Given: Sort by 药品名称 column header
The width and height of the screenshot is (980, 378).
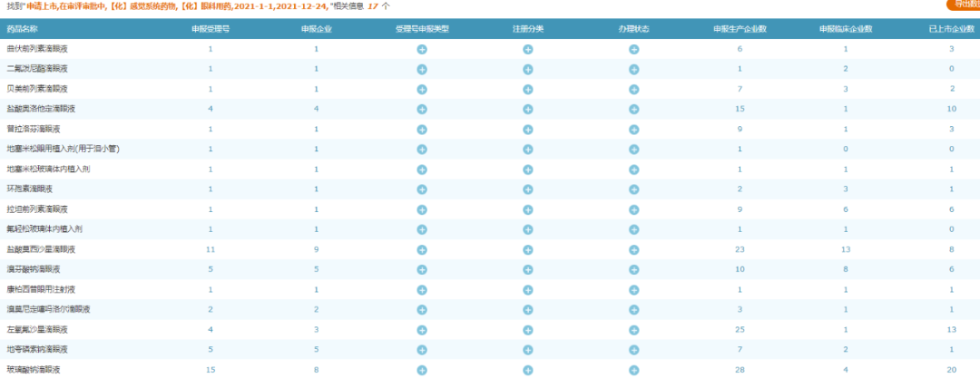Looking at the screenshot, I should (22, 29).
